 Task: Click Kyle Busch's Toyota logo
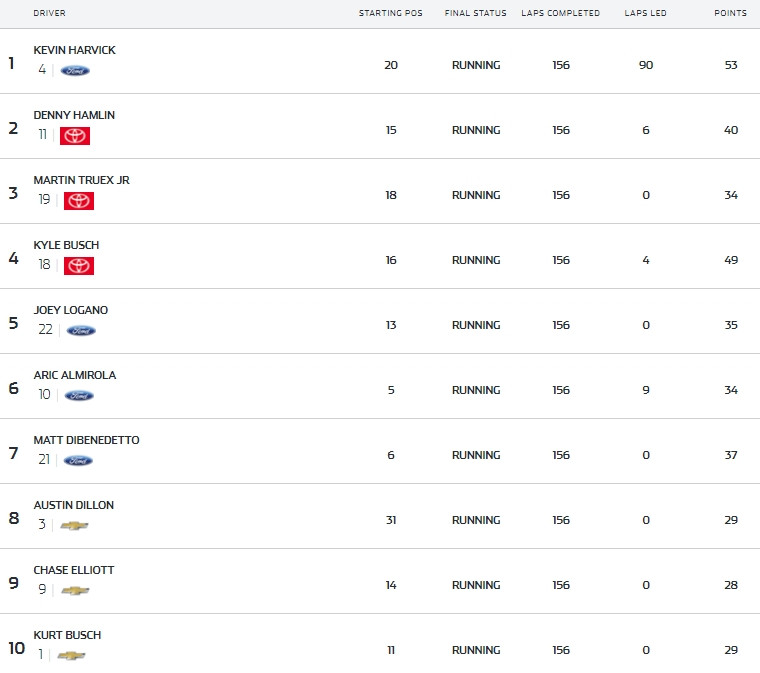click(79, 266)
